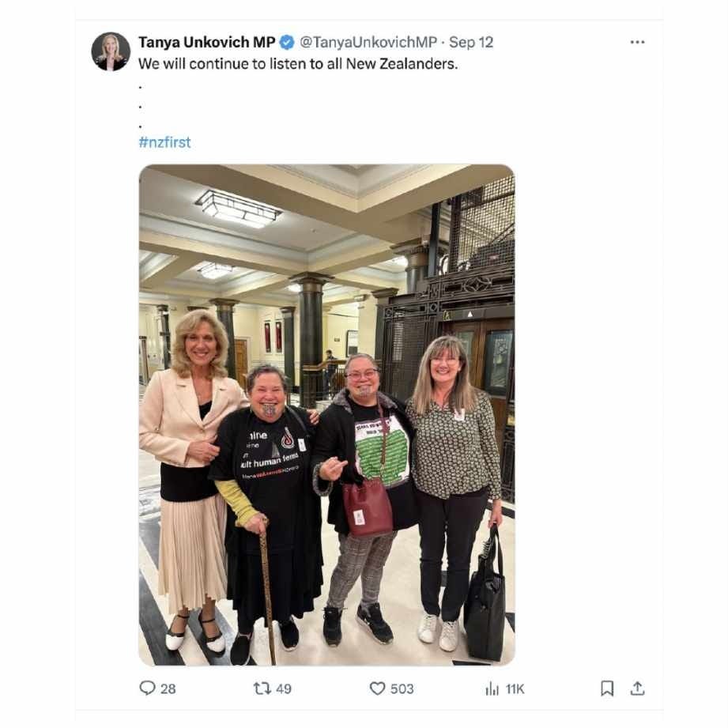The image size is (728, 728).
Task: Click the 49 reposts count
Action: (284, 688)
